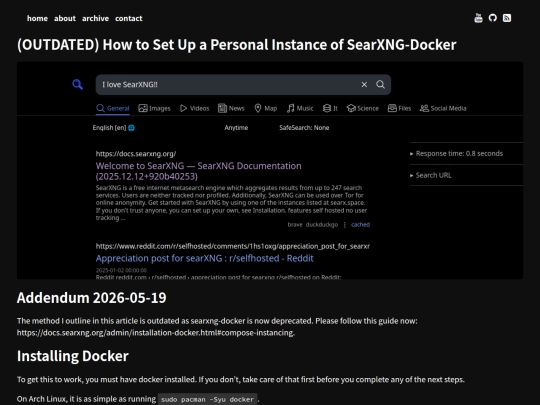The image size is (540, 405).
Task: Switch to the News search tab
Action: pyautogui.click(x=231, y=108)
